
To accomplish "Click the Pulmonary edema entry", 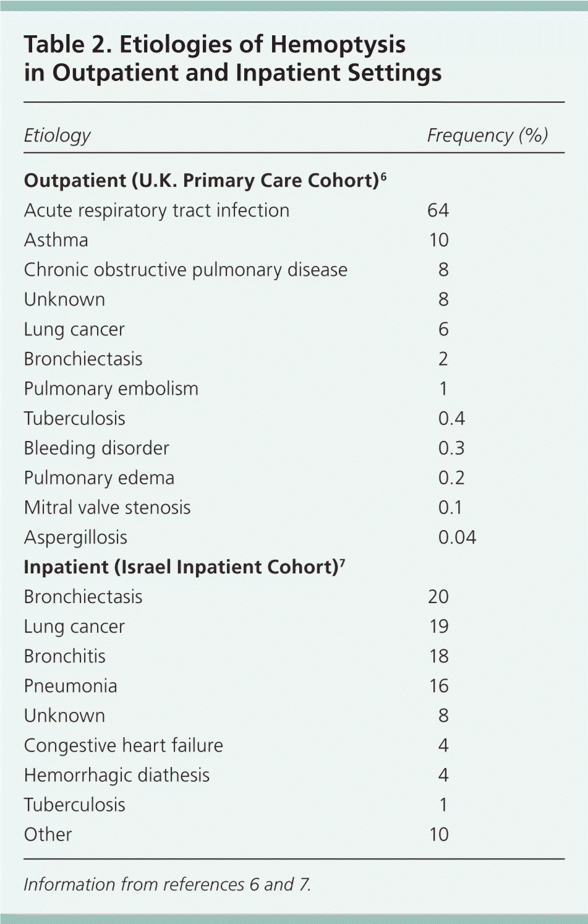I will click(99, 477).
